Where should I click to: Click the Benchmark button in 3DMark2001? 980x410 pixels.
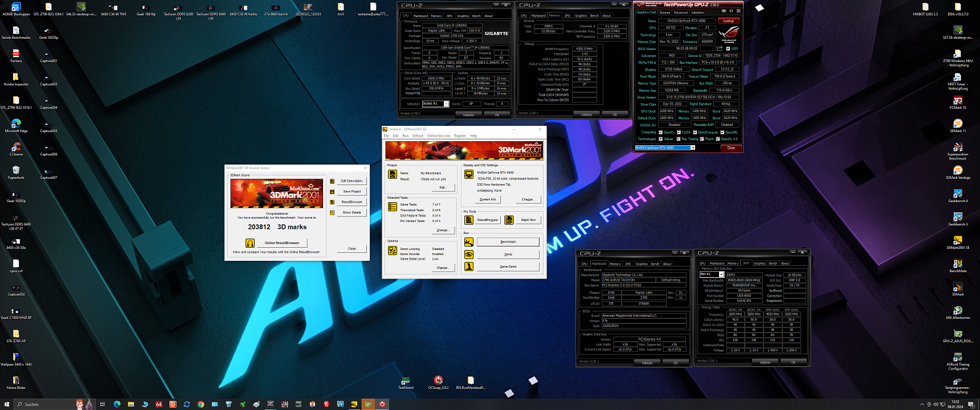tap(508, 241)
